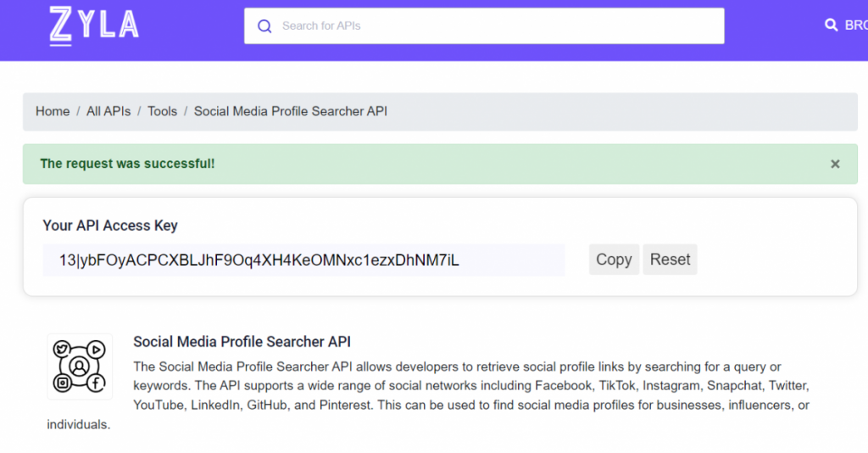Click the 'Your API Access Key' label
The image size is (868, 453).
[110, 226]
